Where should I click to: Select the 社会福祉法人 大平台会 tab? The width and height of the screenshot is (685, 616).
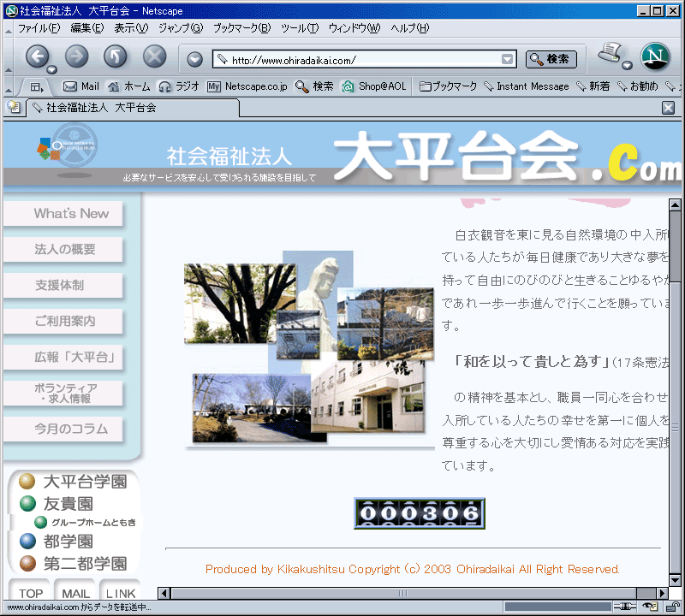coord(133,108)
